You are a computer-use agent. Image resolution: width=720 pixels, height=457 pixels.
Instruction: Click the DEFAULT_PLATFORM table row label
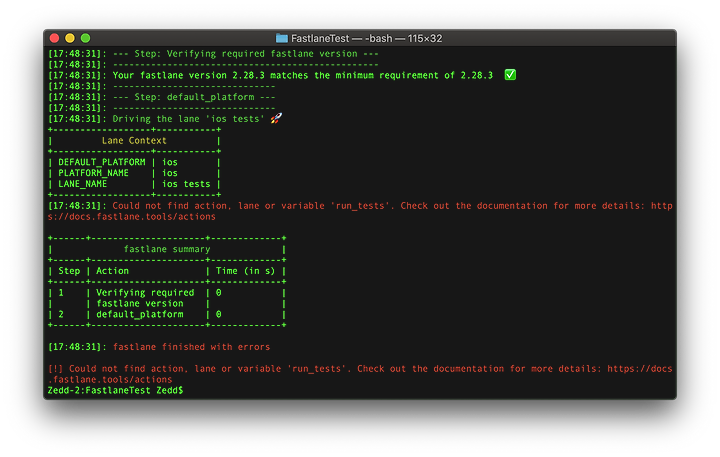101,162
